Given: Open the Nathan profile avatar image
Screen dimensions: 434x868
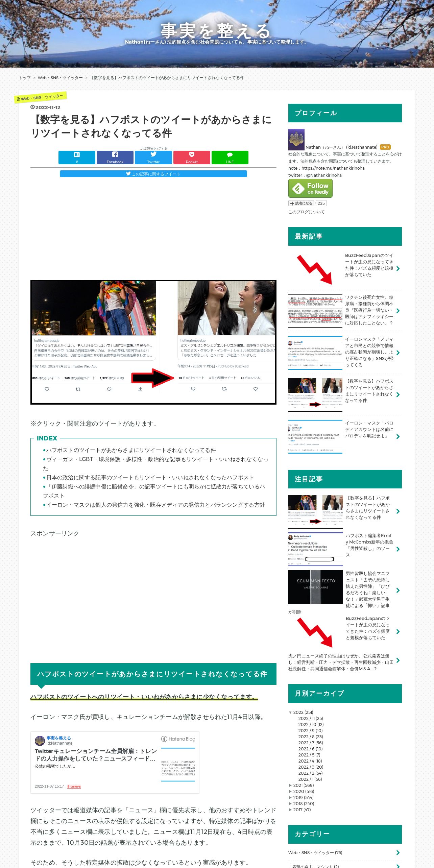Looking at the screenshot, I should click(296, 140).
